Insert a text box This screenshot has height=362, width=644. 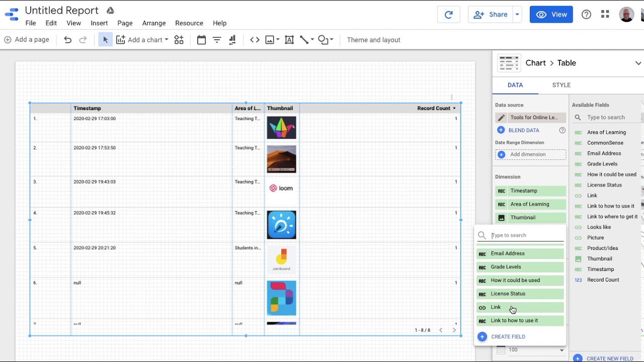click(x=289, y=40)
